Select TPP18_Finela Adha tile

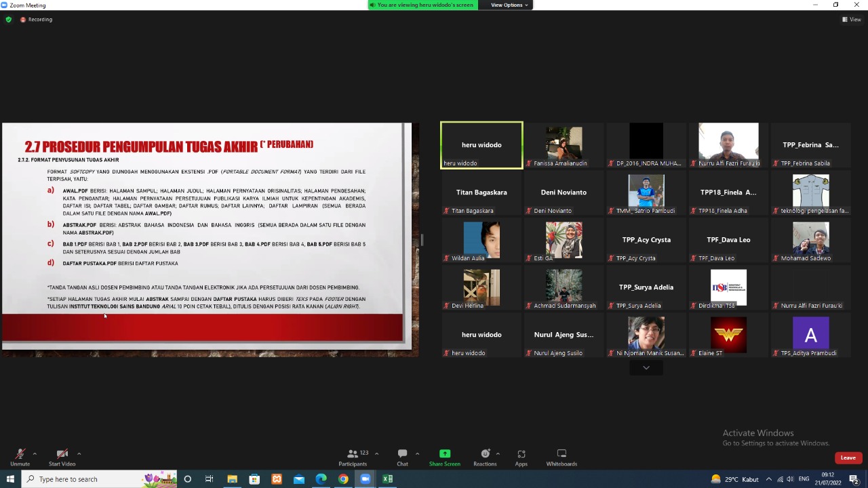(x=728, y=192)
